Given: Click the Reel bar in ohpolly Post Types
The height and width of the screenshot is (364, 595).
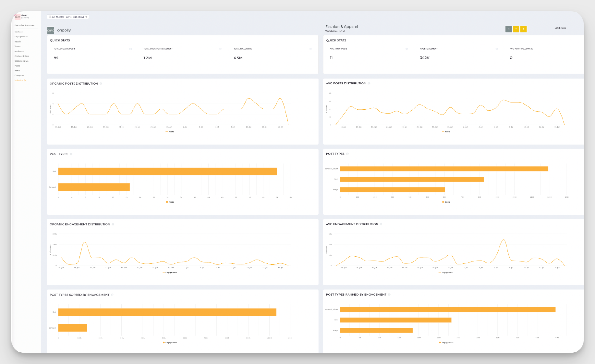Looking at the screenshot, I should tap(168, 172).
